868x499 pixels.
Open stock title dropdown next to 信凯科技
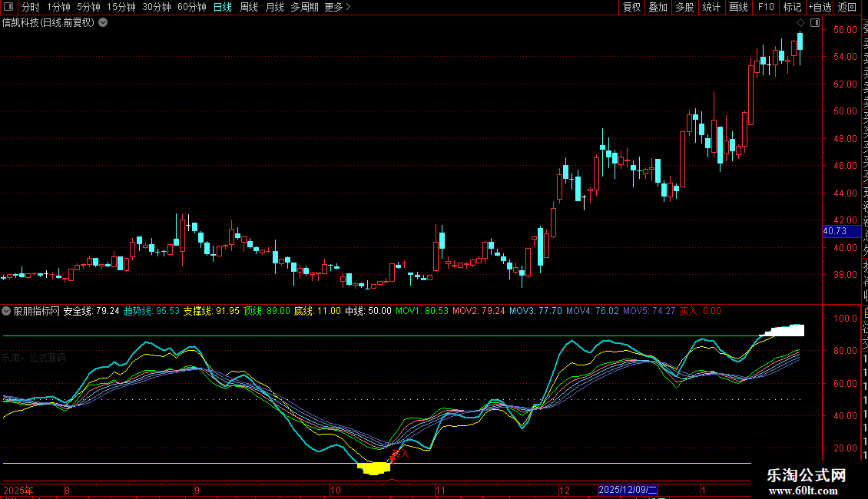click(x=103, y=23)
